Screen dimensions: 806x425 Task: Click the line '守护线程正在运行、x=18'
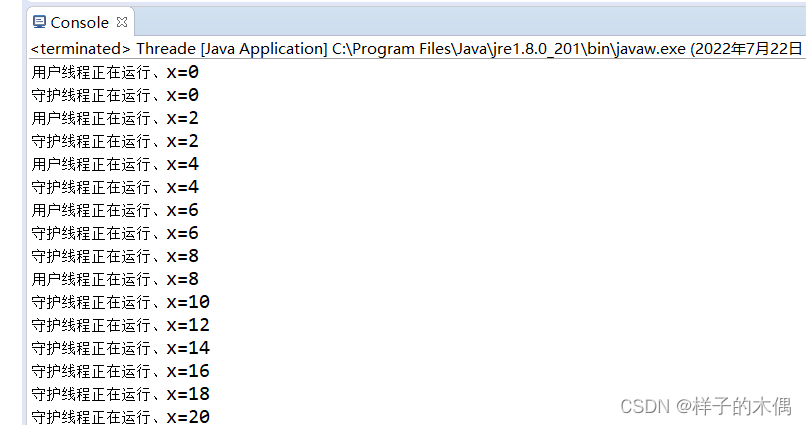pyautogui.click(x=120, y=394)
